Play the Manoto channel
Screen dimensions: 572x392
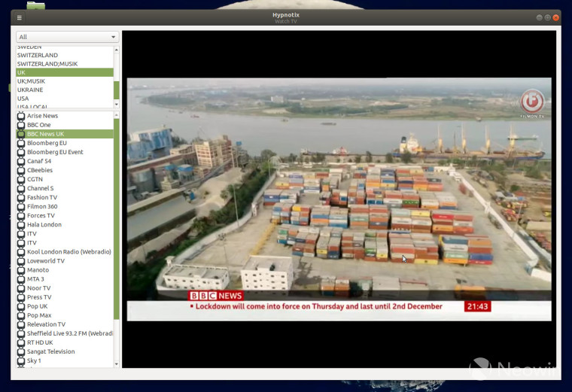tap(65, 270)
